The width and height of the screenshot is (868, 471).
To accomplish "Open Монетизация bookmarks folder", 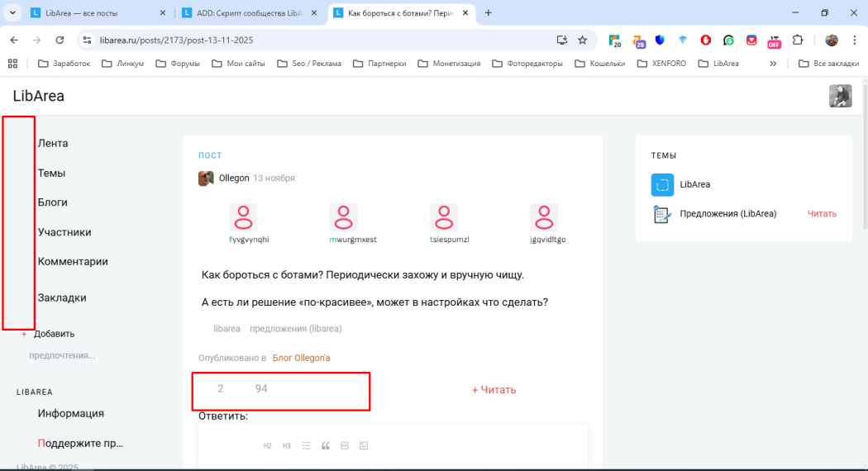I will tap(450, 64).
